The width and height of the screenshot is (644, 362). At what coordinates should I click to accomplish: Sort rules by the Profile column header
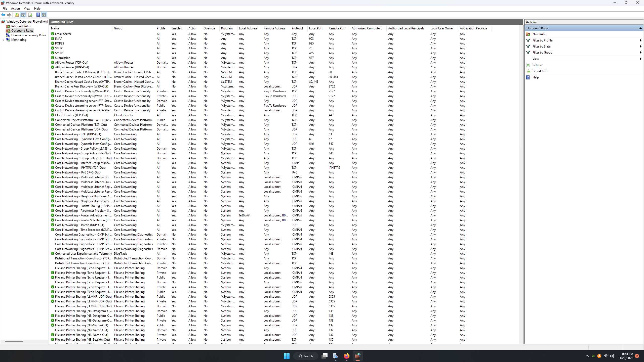pyautogui.click(x=163, y=28)
